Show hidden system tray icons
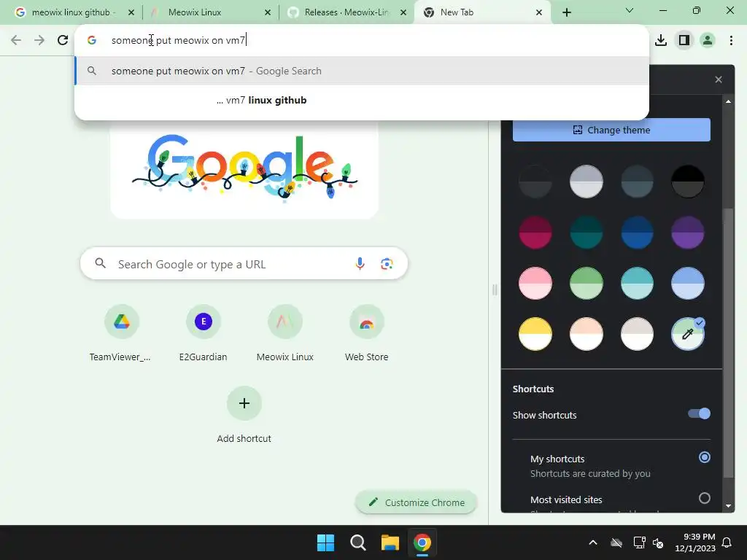This screenshot has width=747, height=560. pyautogui.click(x=593, y=542)
